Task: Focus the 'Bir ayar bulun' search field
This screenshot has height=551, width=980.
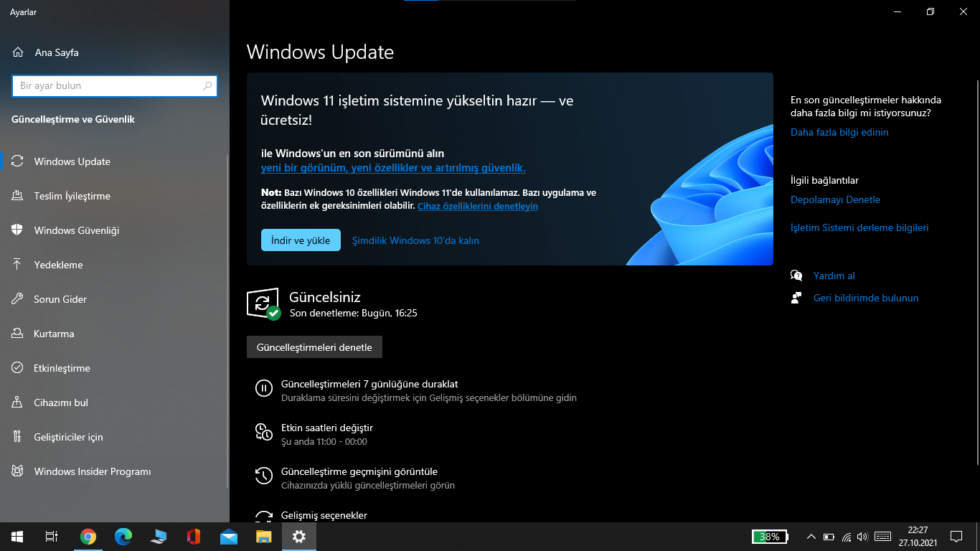Action: tap(115, 86)
